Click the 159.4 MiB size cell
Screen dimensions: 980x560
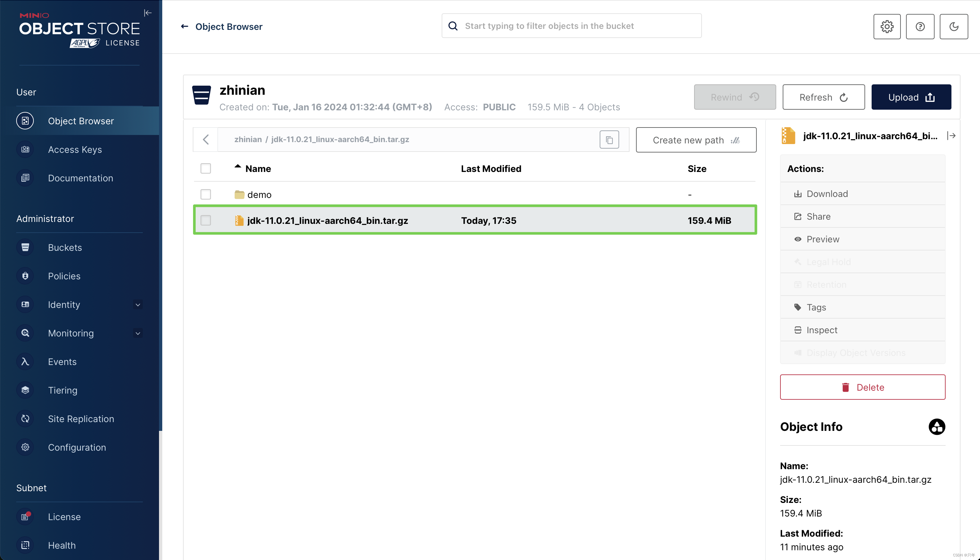709,220
